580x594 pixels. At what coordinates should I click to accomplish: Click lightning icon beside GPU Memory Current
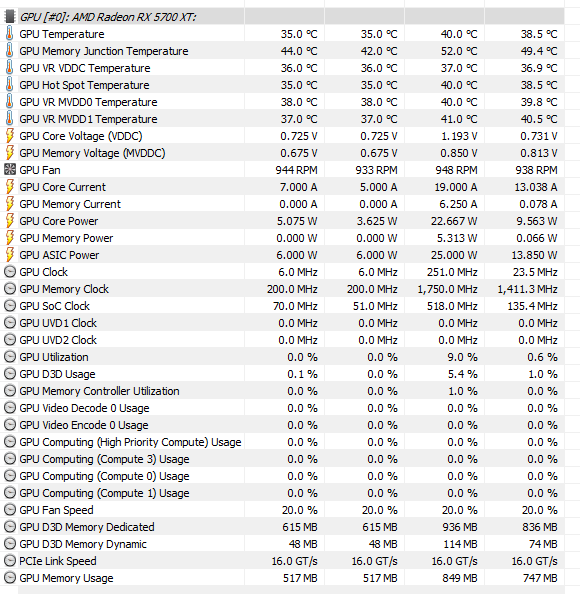point(9,204)
